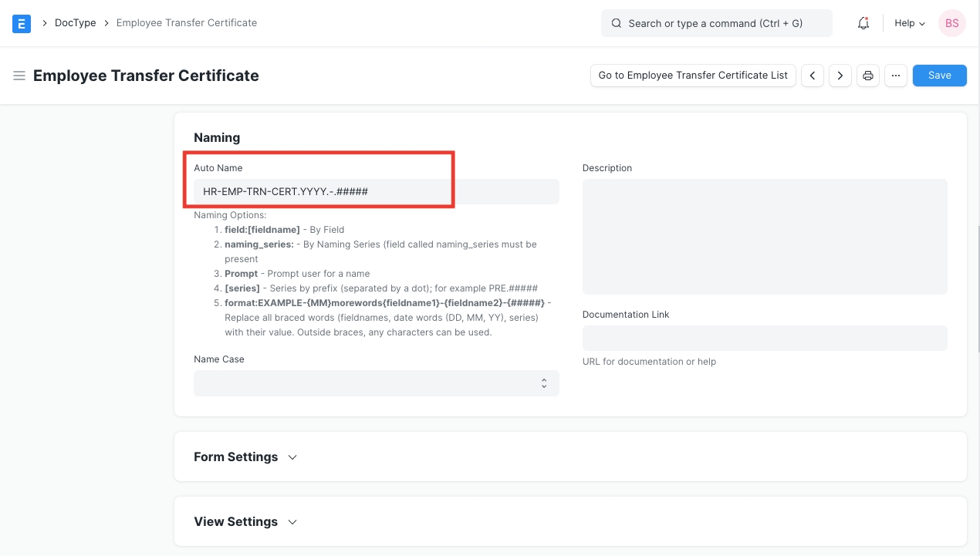
Task: Focus the search command bar
Action: pyautogui.click(x=716, y=23)
